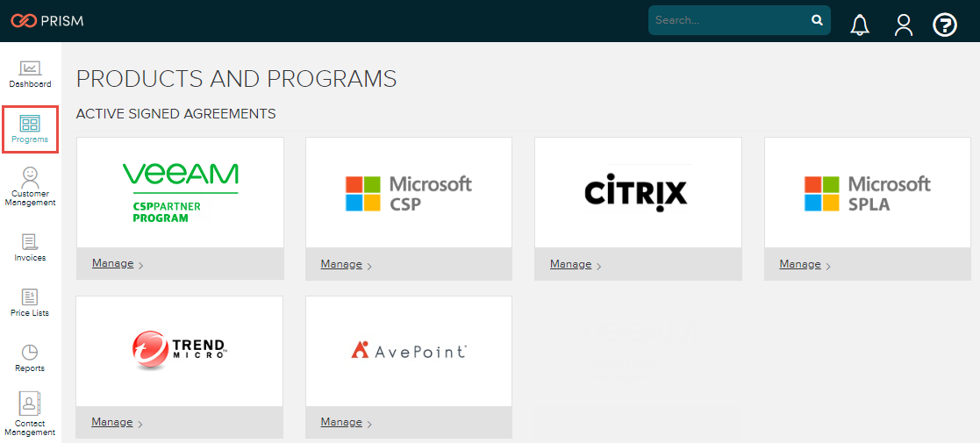
Task: Open the user profile icon
Action: click(x=903, y=25)
